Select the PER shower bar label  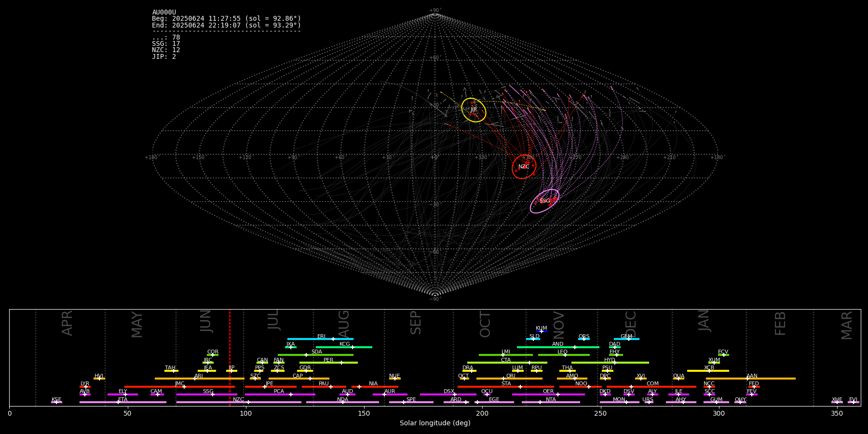pyautogui.click(x=328, y=360)
